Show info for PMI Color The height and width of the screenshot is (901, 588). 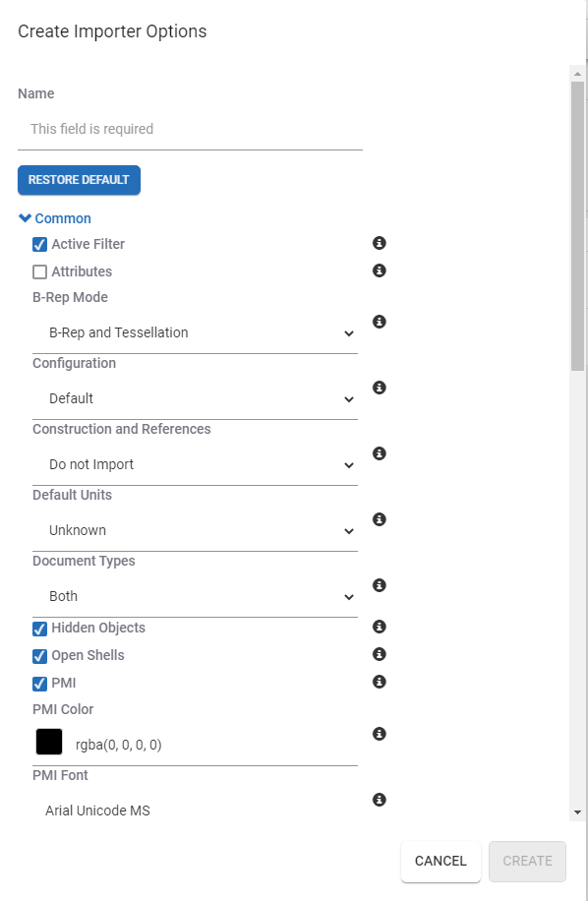coord(379,734)
